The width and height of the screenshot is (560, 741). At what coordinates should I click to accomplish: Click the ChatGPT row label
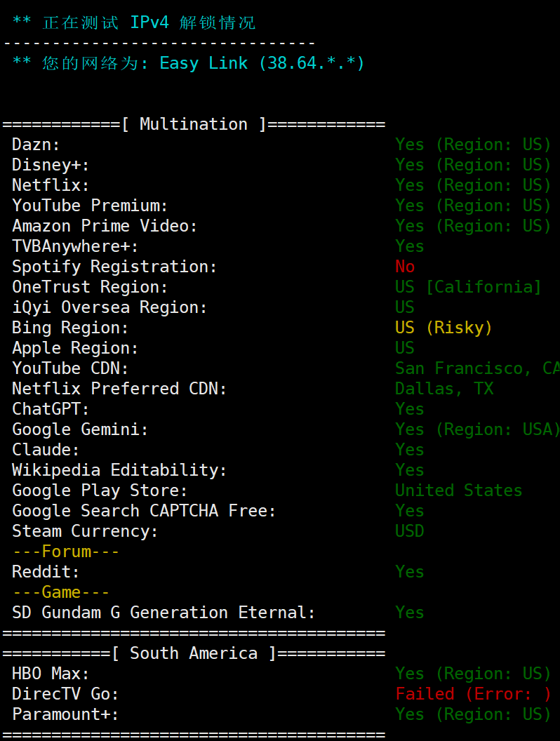(51, 409)
